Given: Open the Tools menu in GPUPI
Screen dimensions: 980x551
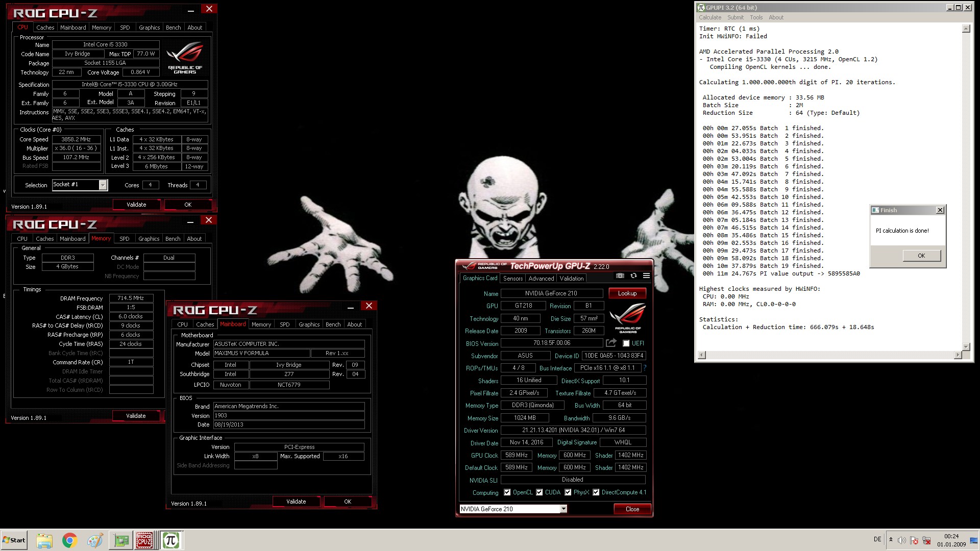Looking at the screenshot, I should pyautogui.click(x=756, y=17).
